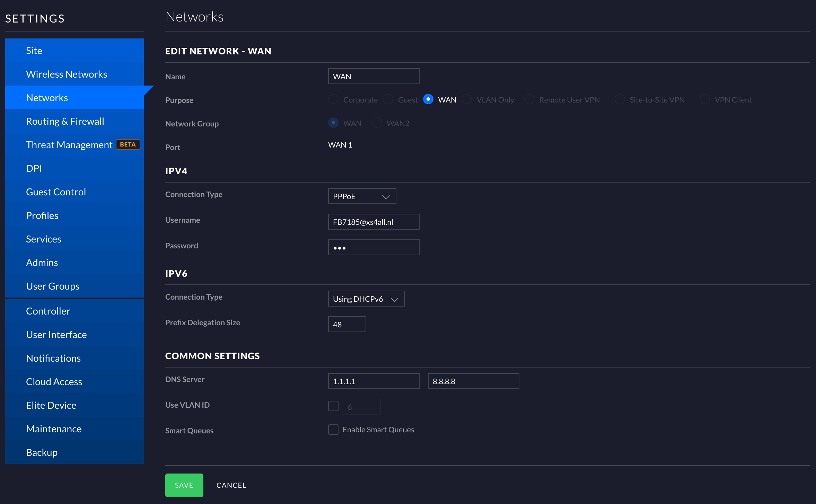Screen dimensions: 816x504
Task: Click CANCEL to discard changes
Action: click(231, 485)
